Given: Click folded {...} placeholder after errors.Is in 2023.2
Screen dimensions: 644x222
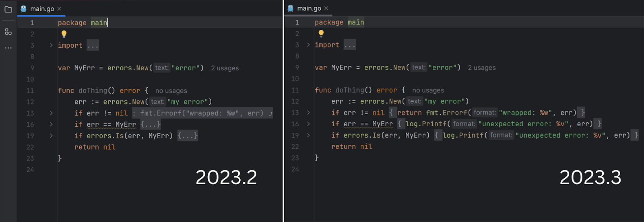Looking at the screenshot, I should (x=188, y=136).
